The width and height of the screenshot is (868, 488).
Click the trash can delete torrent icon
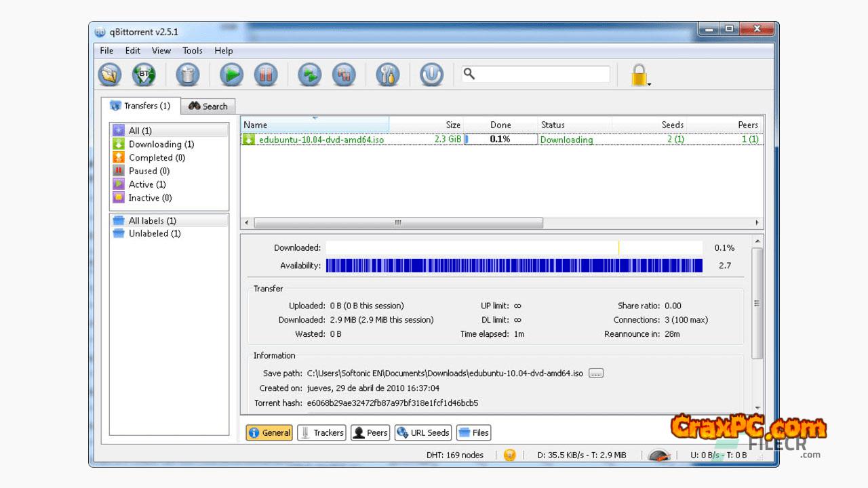(x=187, y=75)
